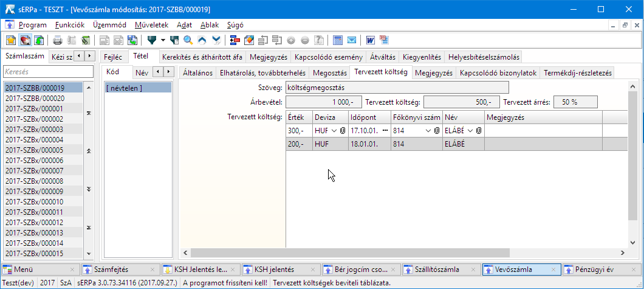Open the Fejléc tab
This screenshot has height=289, width=644.
(114, 57)
